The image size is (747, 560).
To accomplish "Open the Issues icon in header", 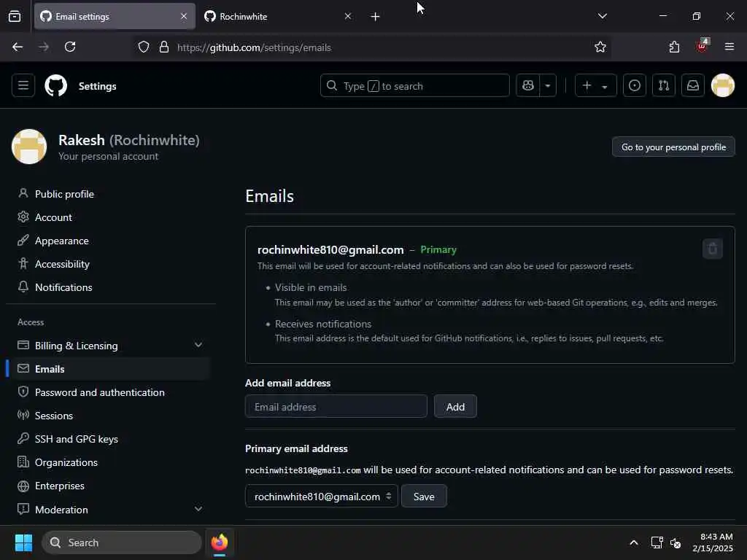I will click(635, 86).
